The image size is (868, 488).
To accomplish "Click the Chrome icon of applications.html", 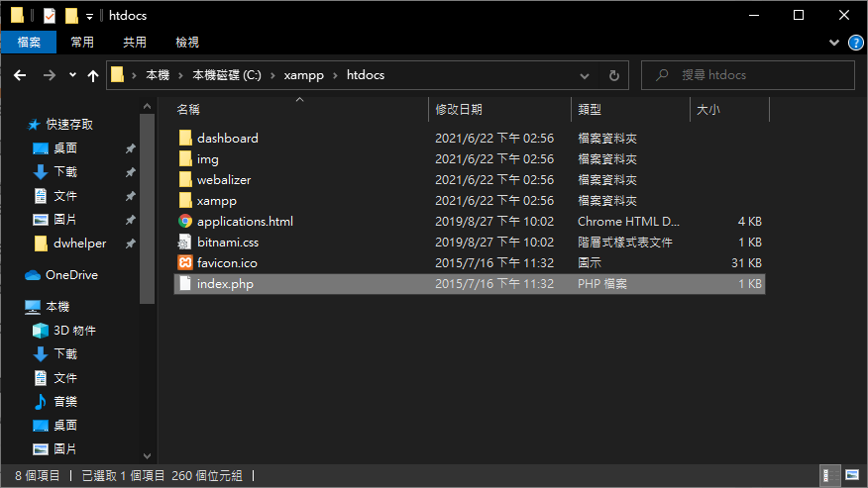I will [185, 222].
